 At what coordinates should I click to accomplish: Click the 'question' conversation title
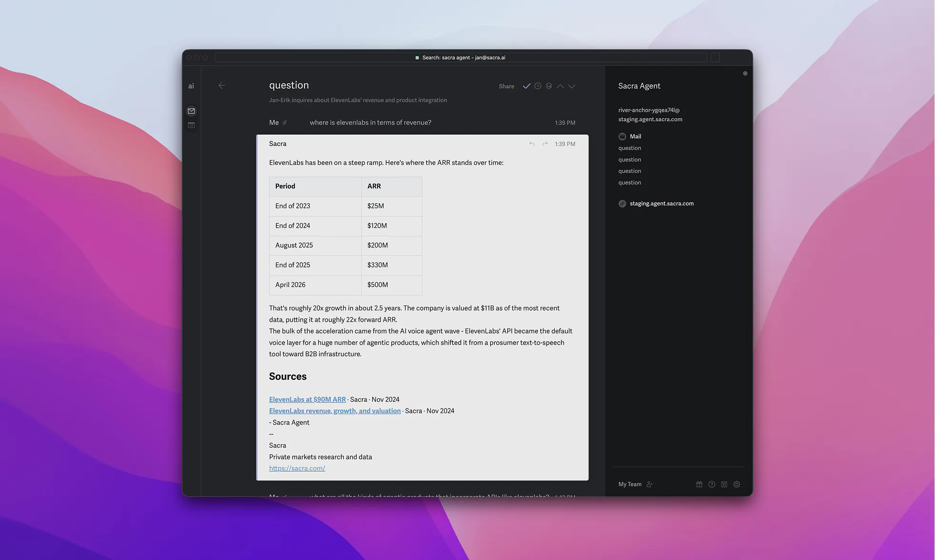coord(289,85)
